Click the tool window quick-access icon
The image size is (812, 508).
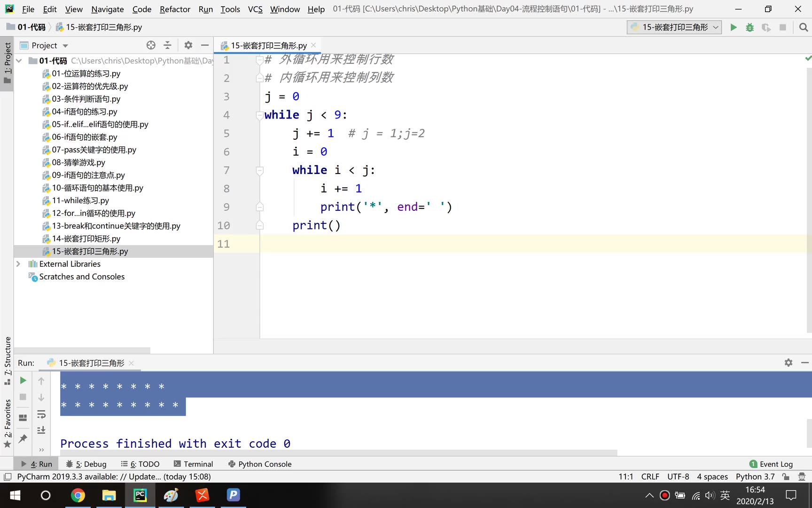[x=8, y=476]
